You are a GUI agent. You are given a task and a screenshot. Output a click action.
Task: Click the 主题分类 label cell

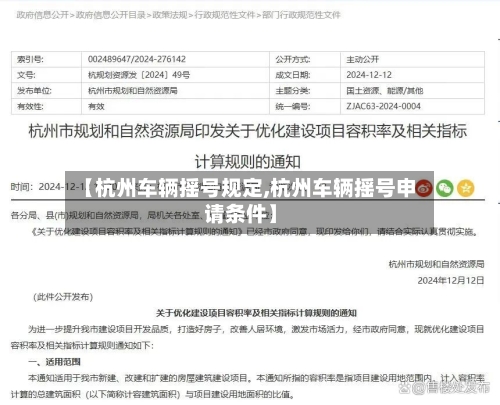[305, 91]
